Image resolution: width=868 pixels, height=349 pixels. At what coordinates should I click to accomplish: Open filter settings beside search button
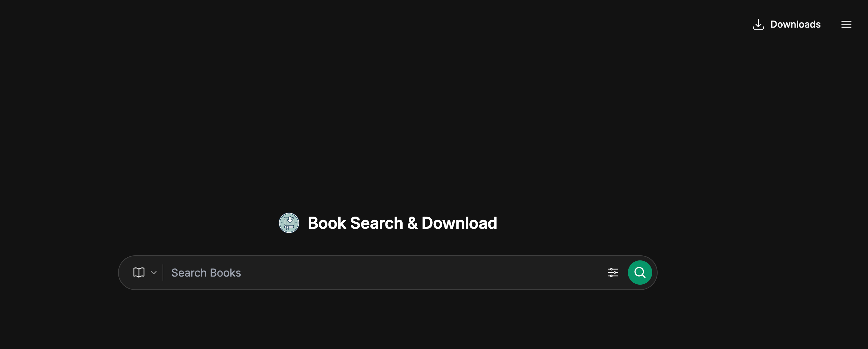(613, 273)
